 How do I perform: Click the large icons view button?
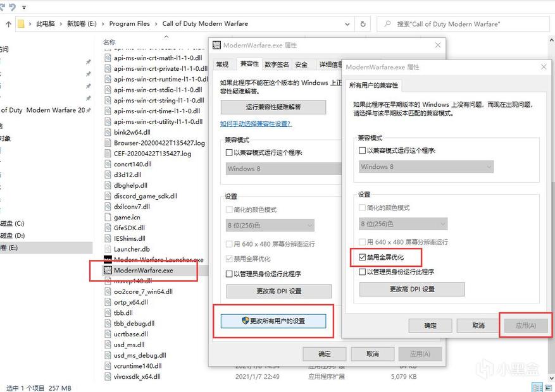point(549,387)
